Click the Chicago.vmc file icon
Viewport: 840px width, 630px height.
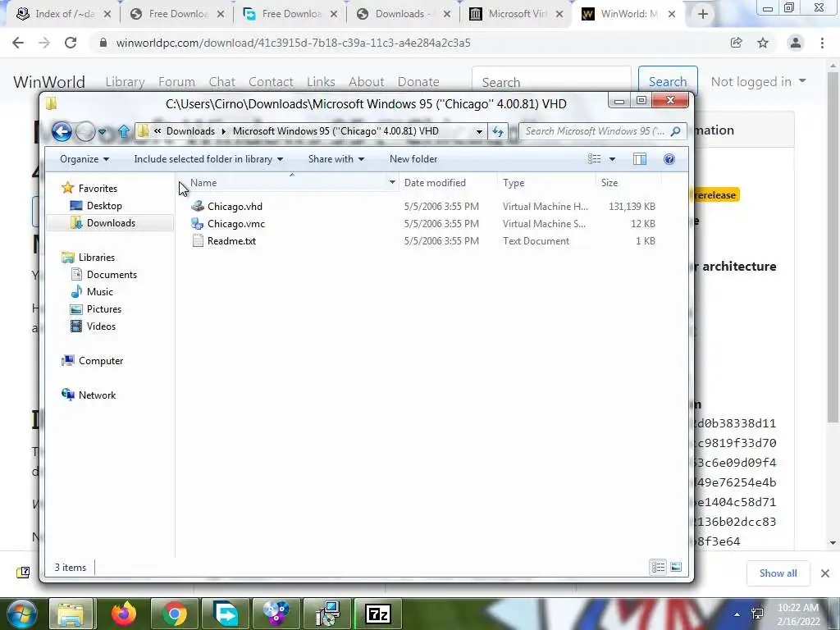click(198, 224)
